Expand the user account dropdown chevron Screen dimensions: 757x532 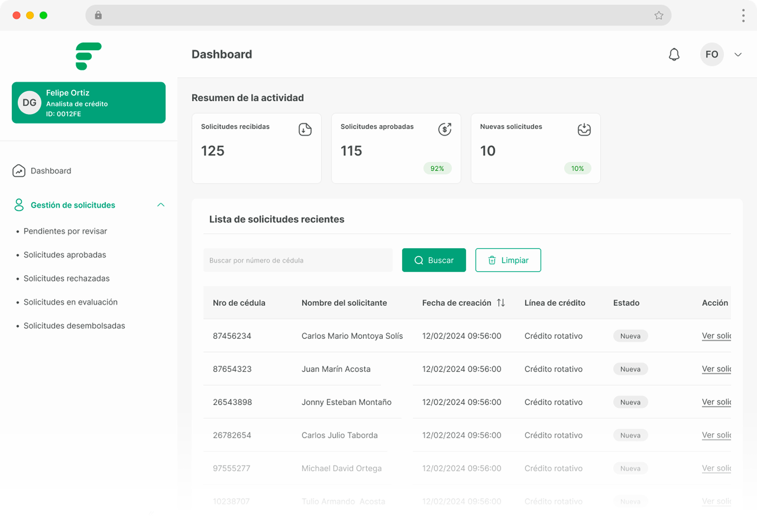(738, 54)
